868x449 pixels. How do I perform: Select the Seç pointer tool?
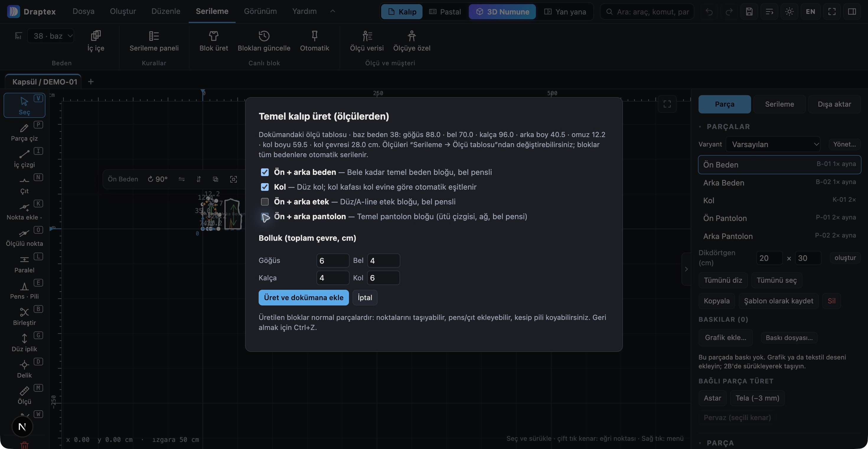coord(24,105)
